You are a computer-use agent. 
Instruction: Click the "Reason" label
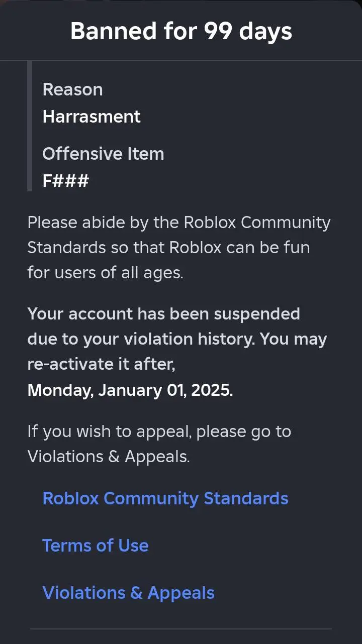(72, 89)
